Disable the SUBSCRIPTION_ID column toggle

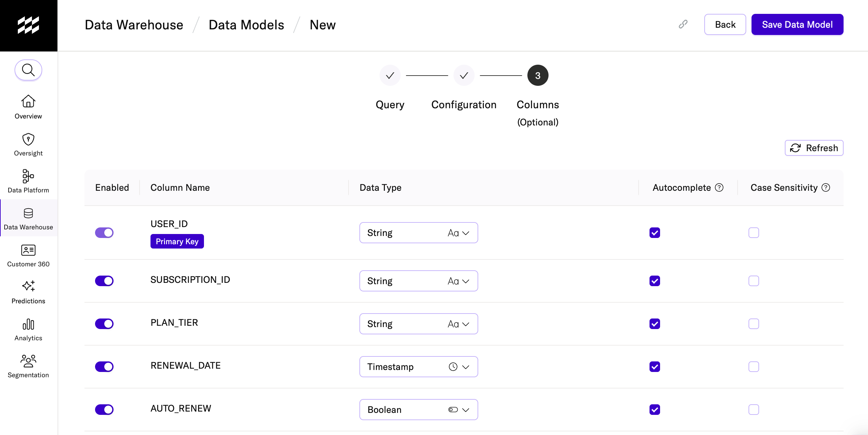pos(104,281)
